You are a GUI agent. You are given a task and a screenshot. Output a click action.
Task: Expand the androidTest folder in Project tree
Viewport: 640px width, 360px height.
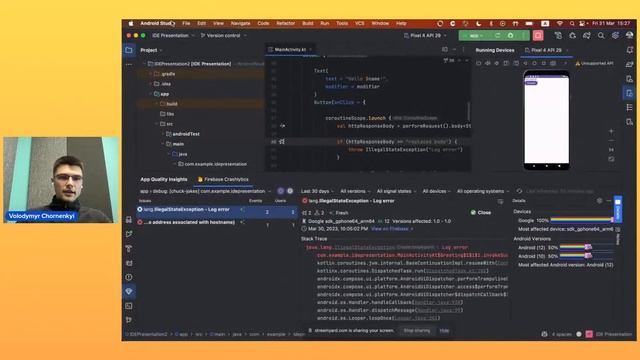click(x=164, y=134)
